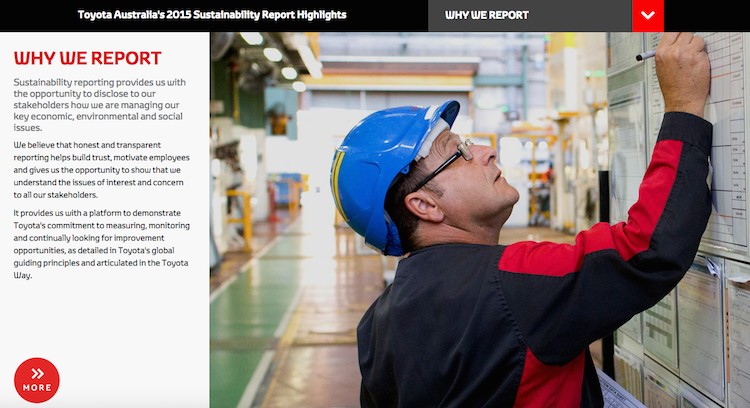Click the red chevron down icon
This screenshot has height=408, width=750.
[x=648, y=16]
